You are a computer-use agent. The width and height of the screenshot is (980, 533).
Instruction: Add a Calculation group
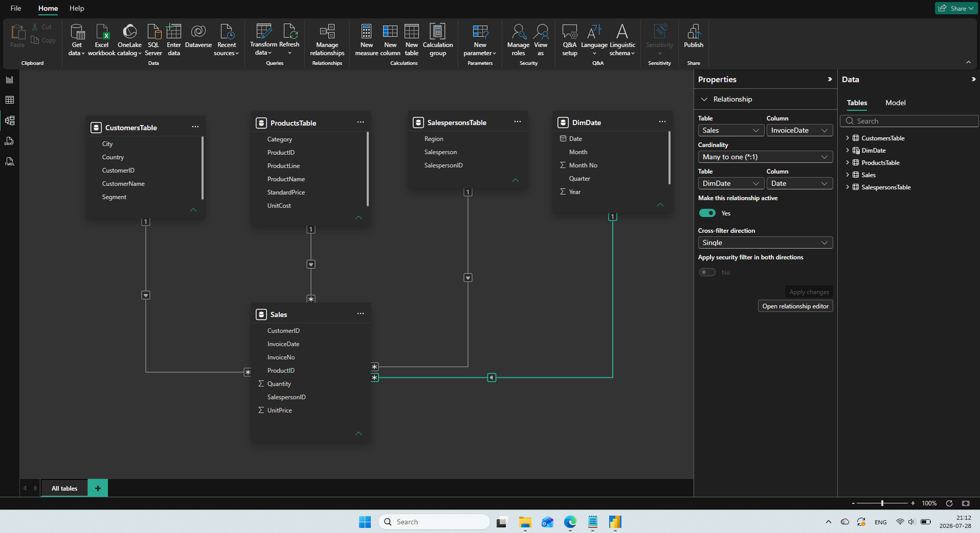pyautogui.click(x=438, y=40)
